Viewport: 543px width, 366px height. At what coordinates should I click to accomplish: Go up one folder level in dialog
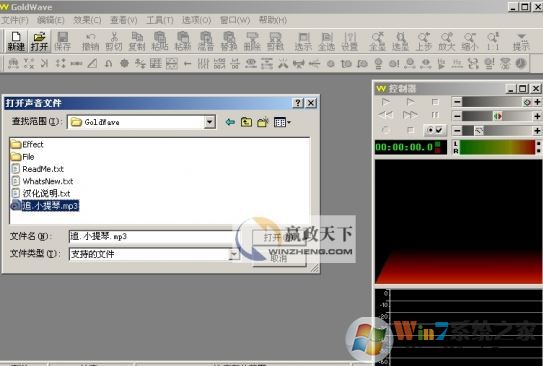click(x=246, y=122)
